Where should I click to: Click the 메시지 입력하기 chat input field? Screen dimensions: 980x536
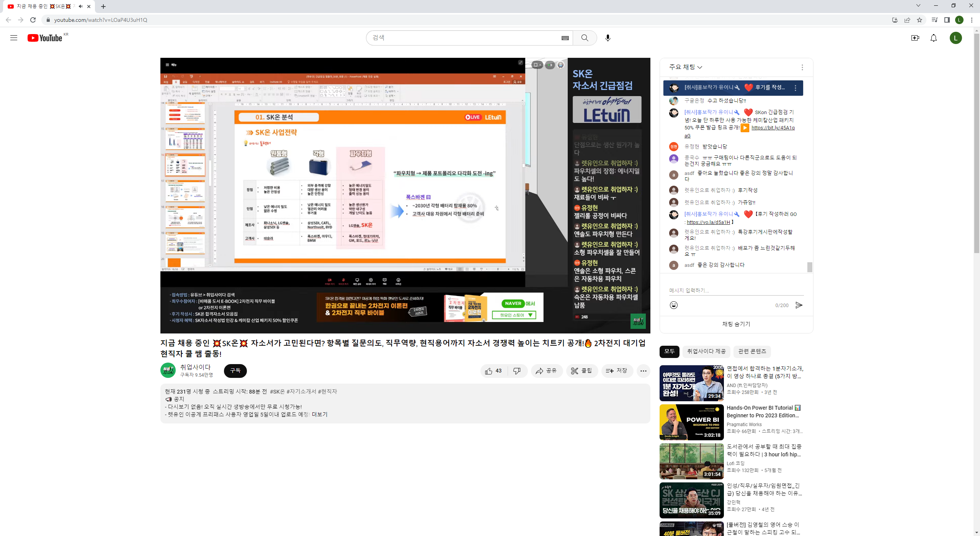click(736, 290)
